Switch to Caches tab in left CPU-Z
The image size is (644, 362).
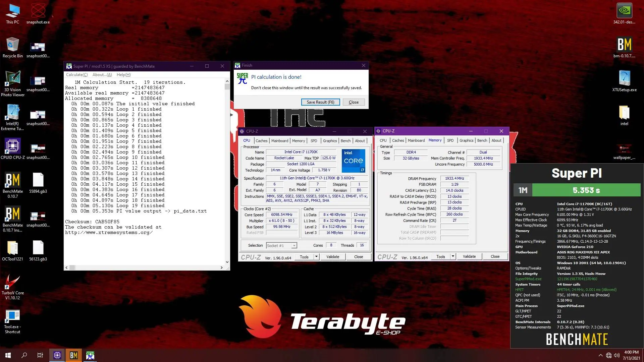tap(261, 141)
